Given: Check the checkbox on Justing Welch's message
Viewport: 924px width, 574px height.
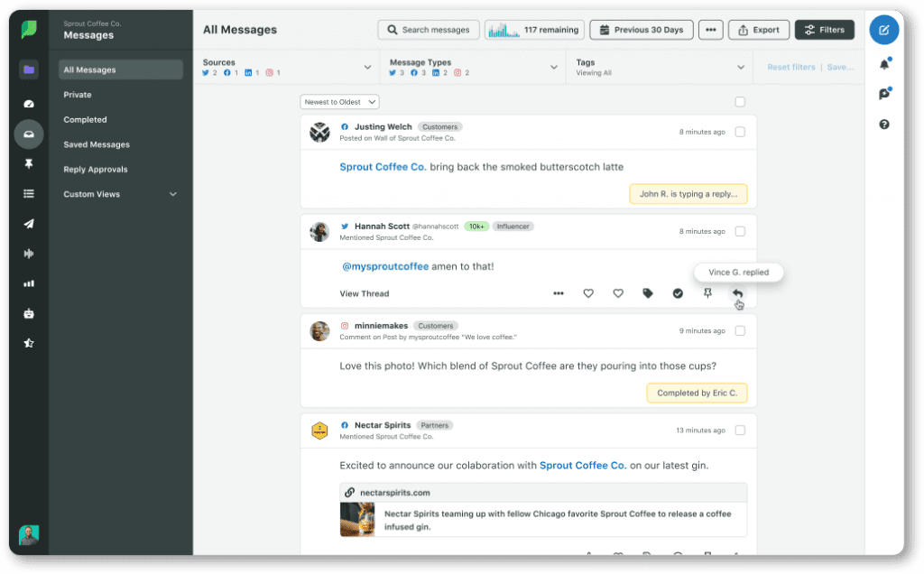Looking at the screenshot, I should (739, 131).
